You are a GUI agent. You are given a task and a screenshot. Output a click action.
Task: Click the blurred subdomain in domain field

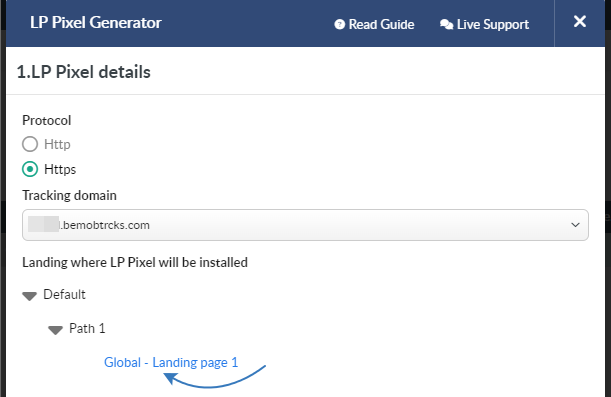[x=44, y=224]
